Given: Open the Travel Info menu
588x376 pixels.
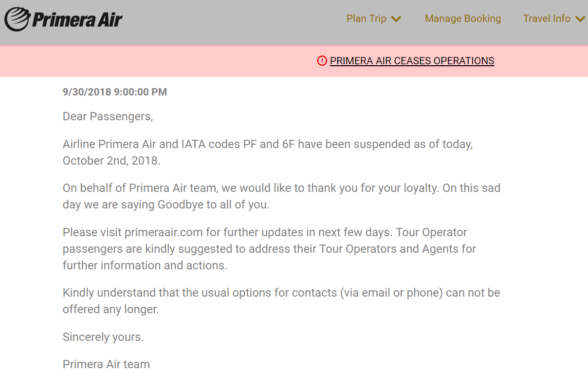Looking at the screenshot, I should point(547,19).
